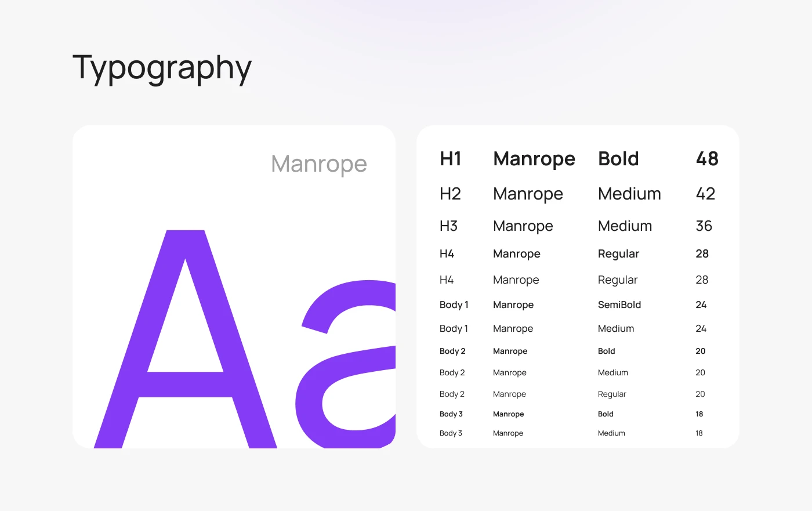This screenshot has height=511, width=812.
Task: Click "Manrope" in the Body 1 Medium row
Action: [513, 329]
